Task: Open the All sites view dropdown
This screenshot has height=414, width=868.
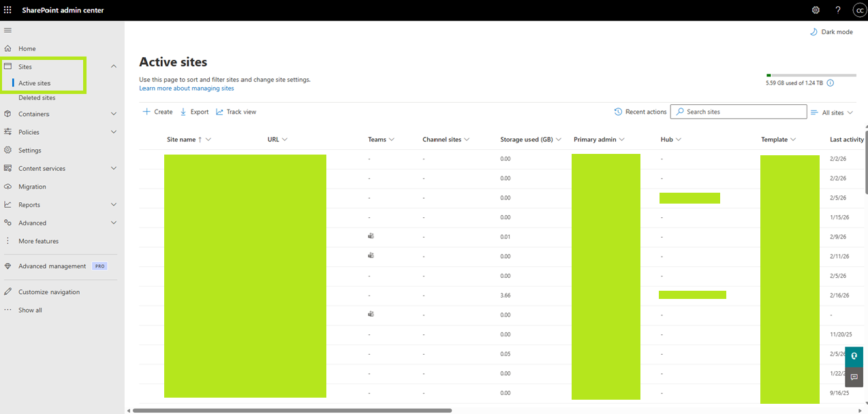Action: point(832,112)
